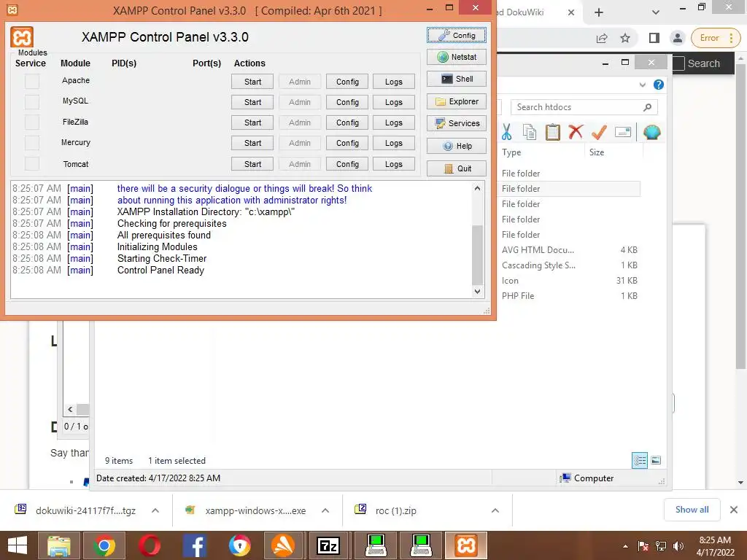Click the magnifier icon in Search htdocs box
747x560 pixels.
point(647,107)
